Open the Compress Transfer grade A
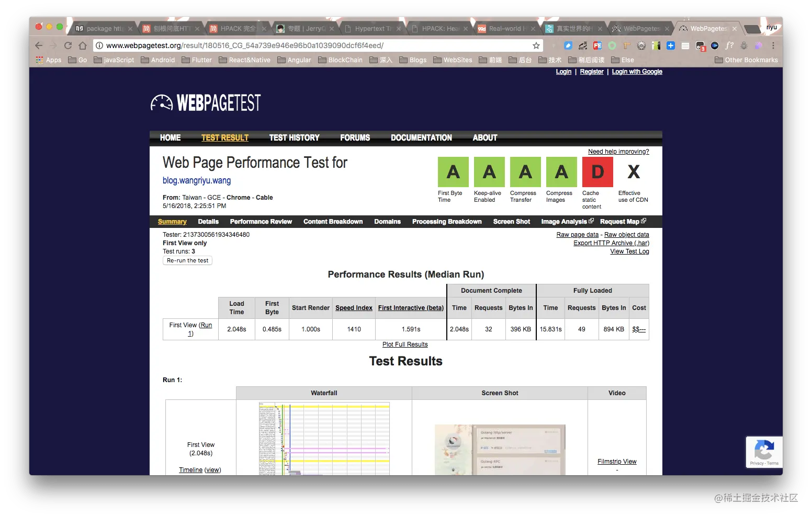 pos(525,172)
